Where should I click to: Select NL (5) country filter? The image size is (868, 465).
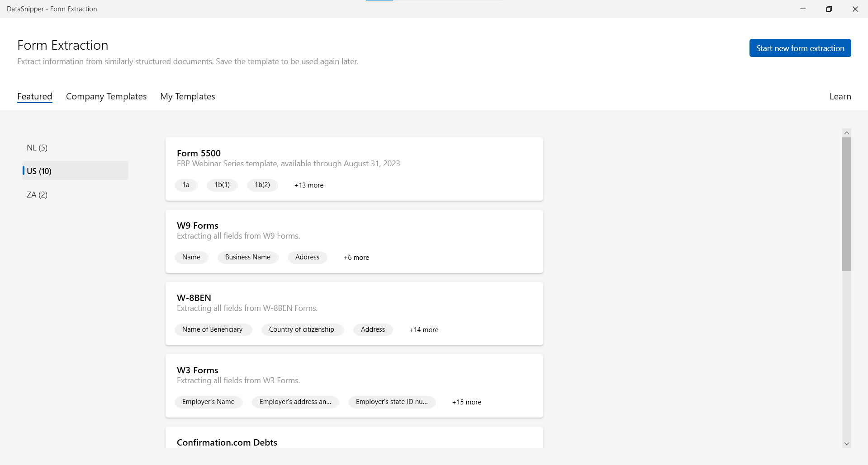(x=37, y=148)
